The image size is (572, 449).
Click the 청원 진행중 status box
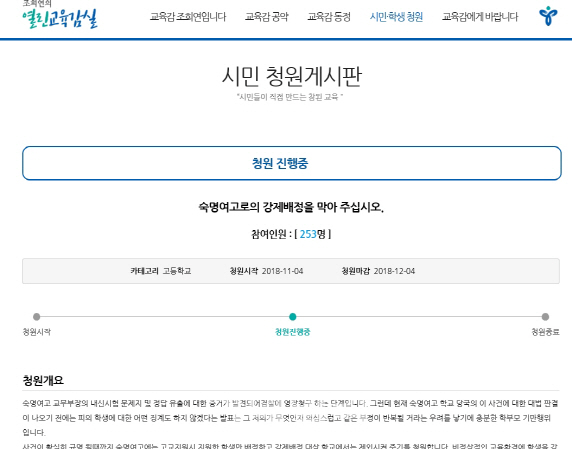pyautogui.click(x=291, y=163)
